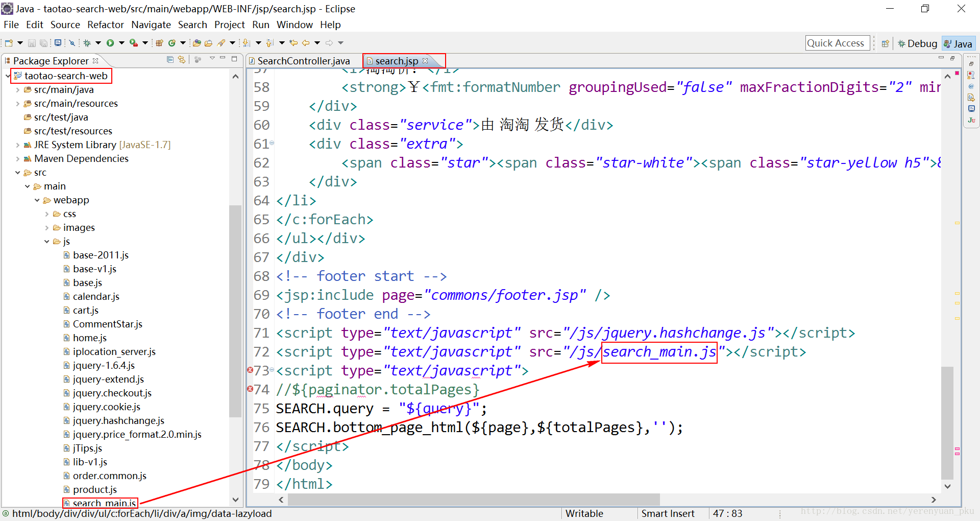Toggle Link with Editor in Package Explorer
The height and width of the screenshot is (521, 980).
tap(181, 60)
